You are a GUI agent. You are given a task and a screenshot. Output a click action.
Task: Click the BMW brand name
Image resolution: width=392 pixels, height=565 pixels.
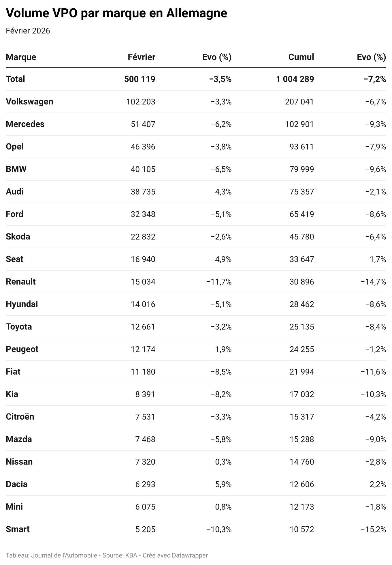(16, 169)
